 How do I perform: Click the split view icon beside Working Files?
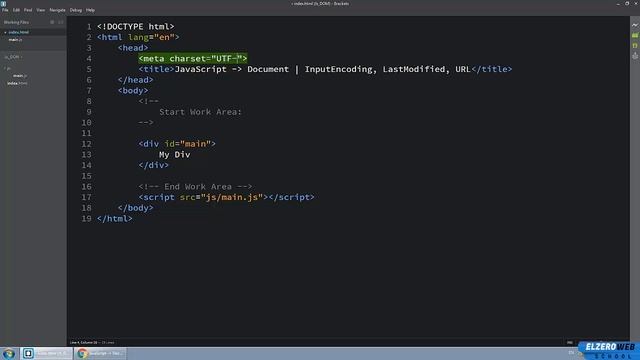click(61, 22)
